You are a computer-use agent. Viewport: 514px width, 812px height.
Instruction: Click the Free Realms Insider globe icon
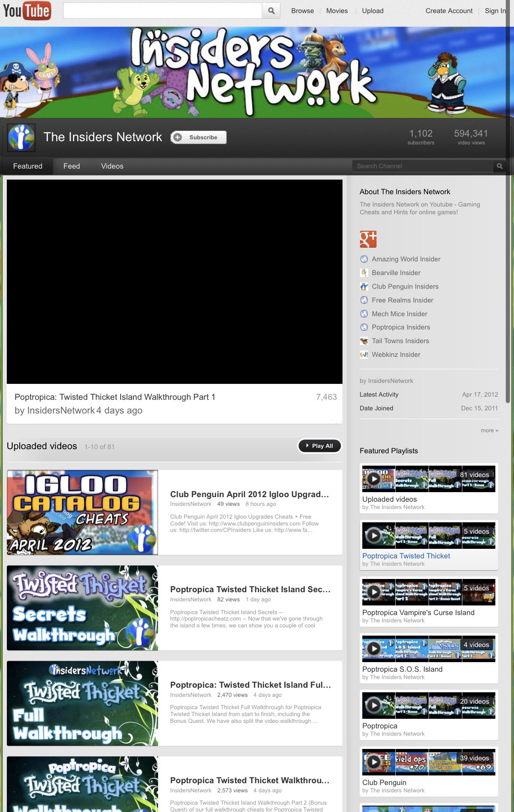pyautogui.click(x=364, y=300)
